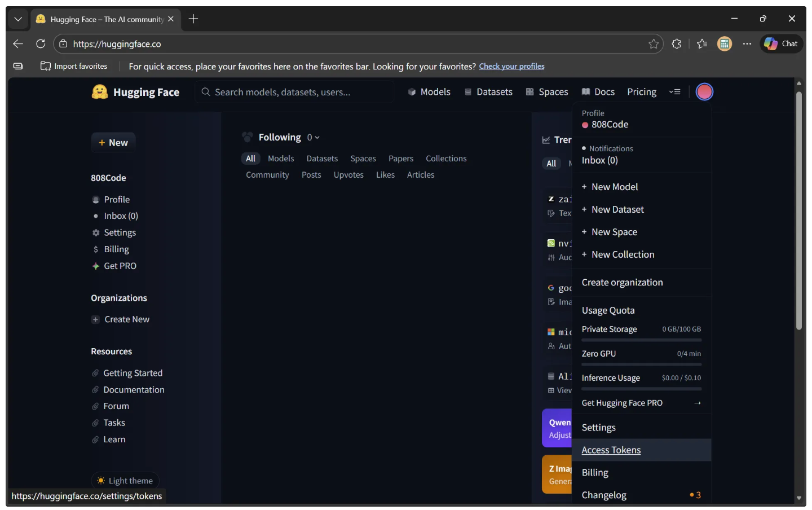Click Get Hugging Face PRO arrow link

click(641, 403)
